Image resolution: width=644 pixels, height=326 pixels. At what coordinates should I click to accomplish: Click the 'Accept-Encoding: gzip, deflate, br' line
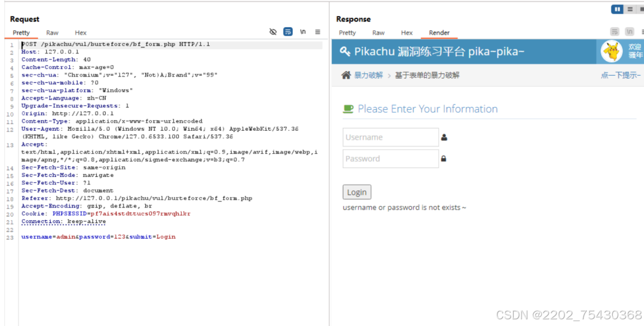click(87, 206)
